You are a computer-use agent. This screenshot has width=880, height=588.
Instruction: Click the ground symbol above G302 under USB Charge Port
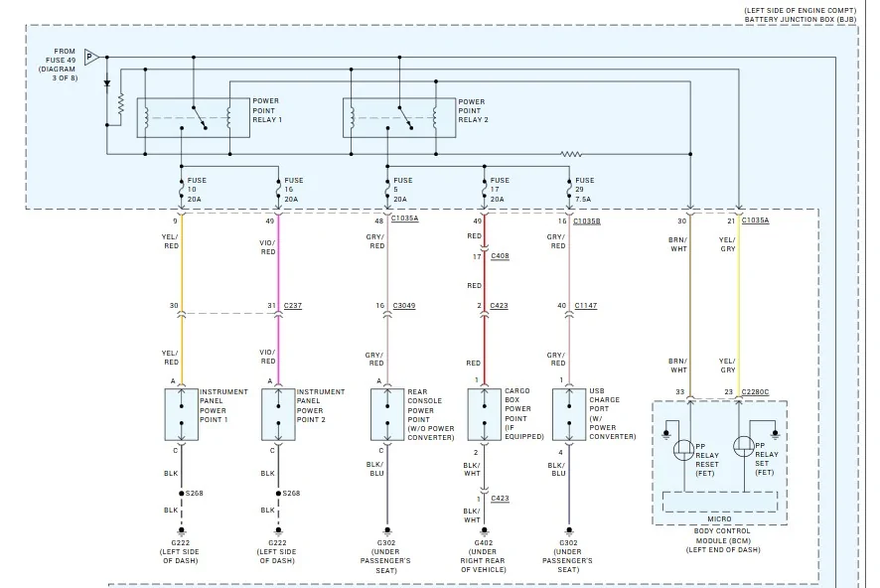[569, 530]
